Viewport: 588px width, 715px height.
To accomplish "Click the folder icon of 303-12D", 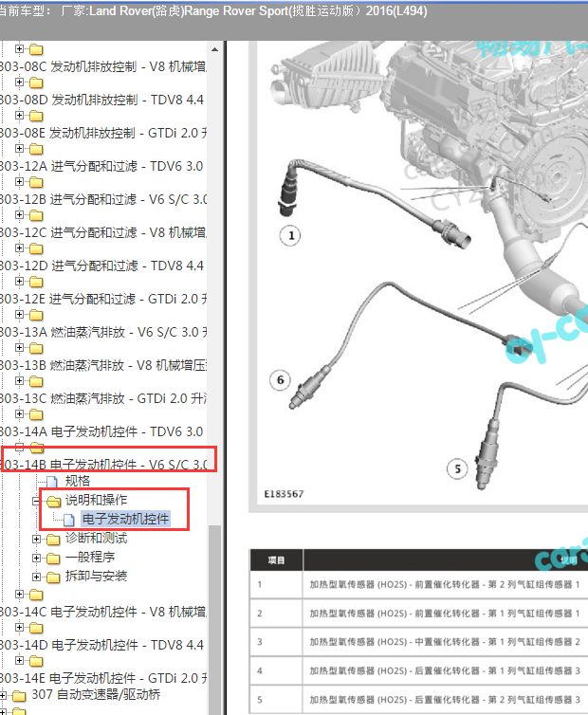I will (36, 249).
